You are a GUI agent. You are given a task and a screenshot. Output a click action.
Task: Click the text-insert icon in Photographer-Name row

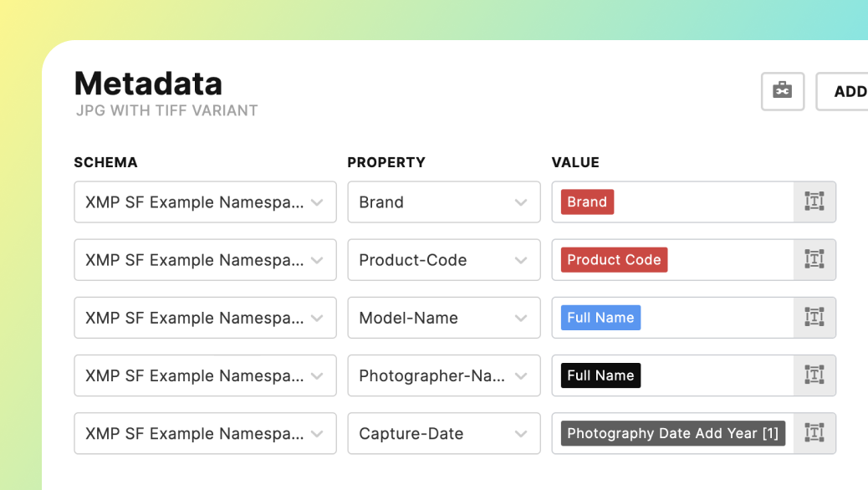(x=814, y=375)
